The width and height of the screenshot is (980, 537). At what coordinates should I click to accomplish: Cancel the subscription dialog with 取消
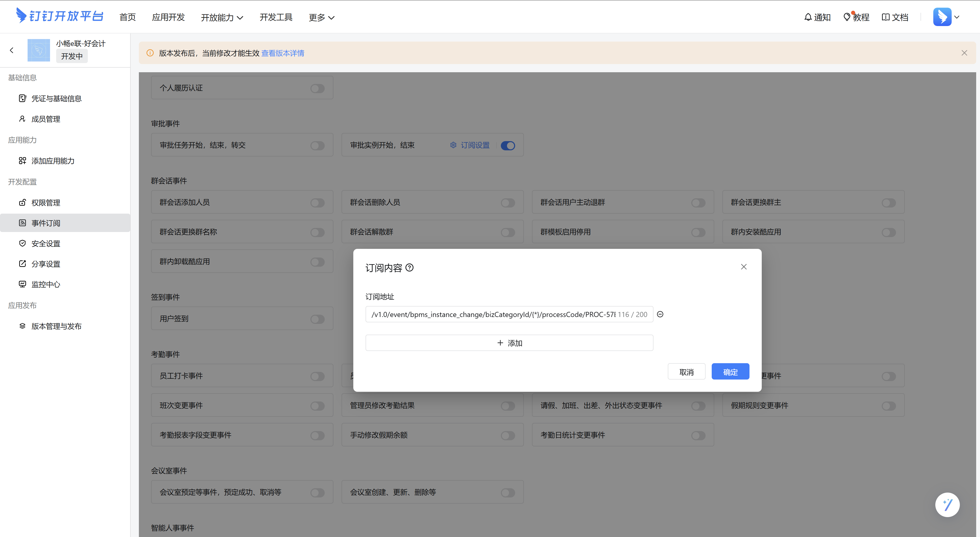686,372
